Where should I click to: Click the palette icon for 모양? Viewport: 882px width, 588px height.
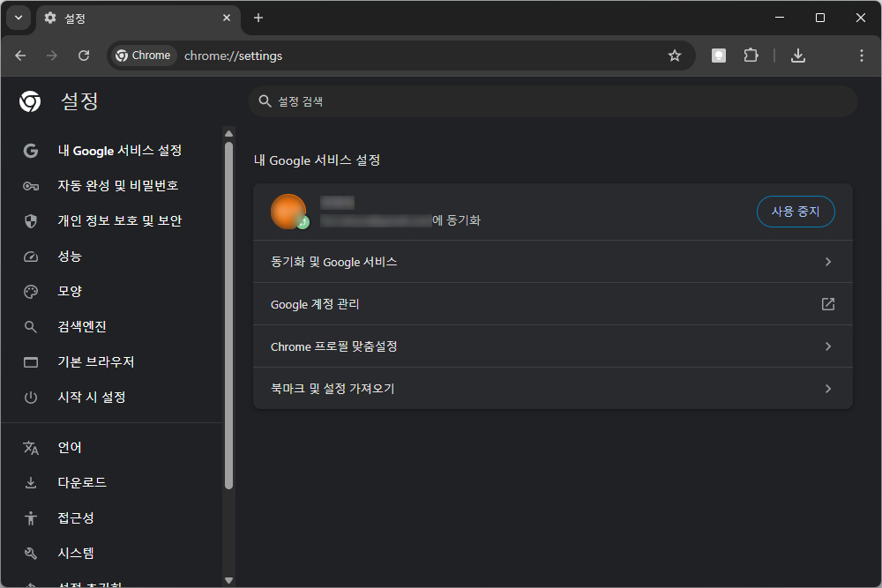click(x=31, y=292)
